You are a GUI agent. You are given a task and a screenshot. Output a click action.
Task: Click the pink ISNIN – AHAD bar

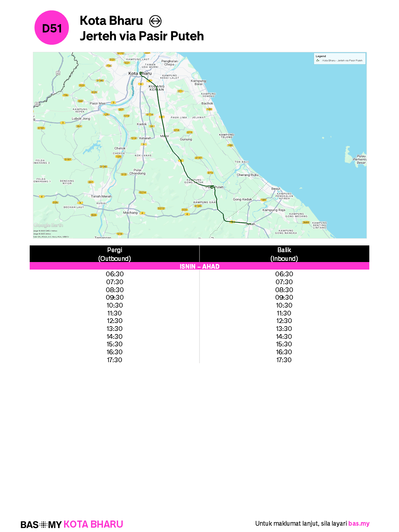tap(199, 266)
